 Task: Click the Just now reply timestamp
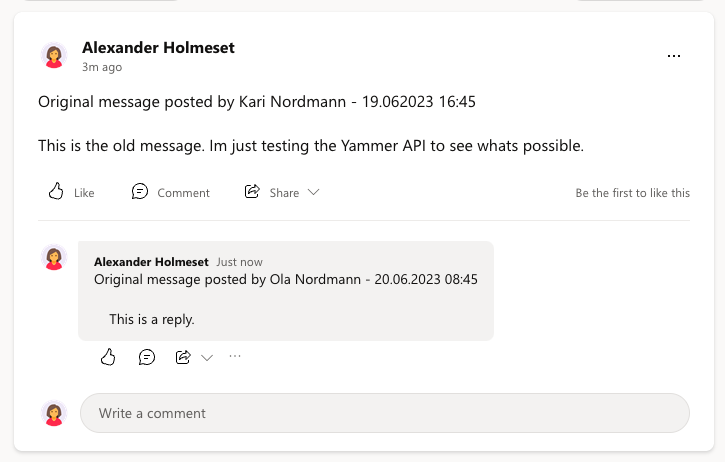(x=239, y=262)
